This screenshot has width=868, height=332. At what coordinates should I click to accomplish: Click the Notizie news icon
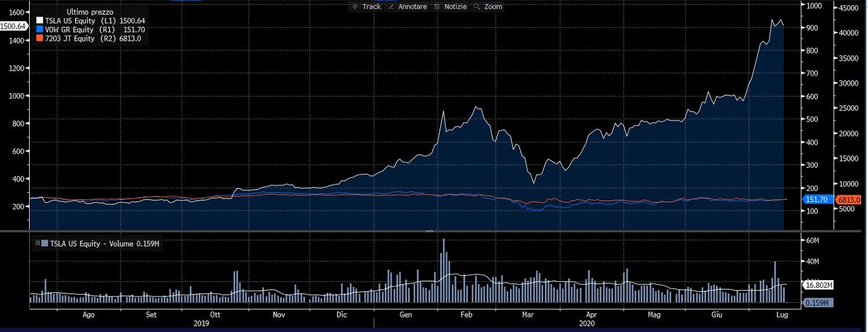[437, 6]
